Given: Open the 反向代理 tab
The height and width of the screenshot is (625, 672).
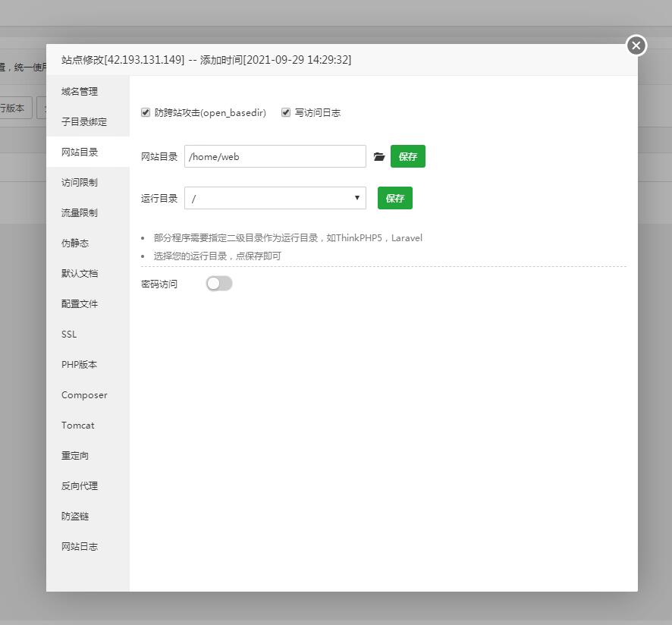Looking at the screenshot, I should (80, 486).
